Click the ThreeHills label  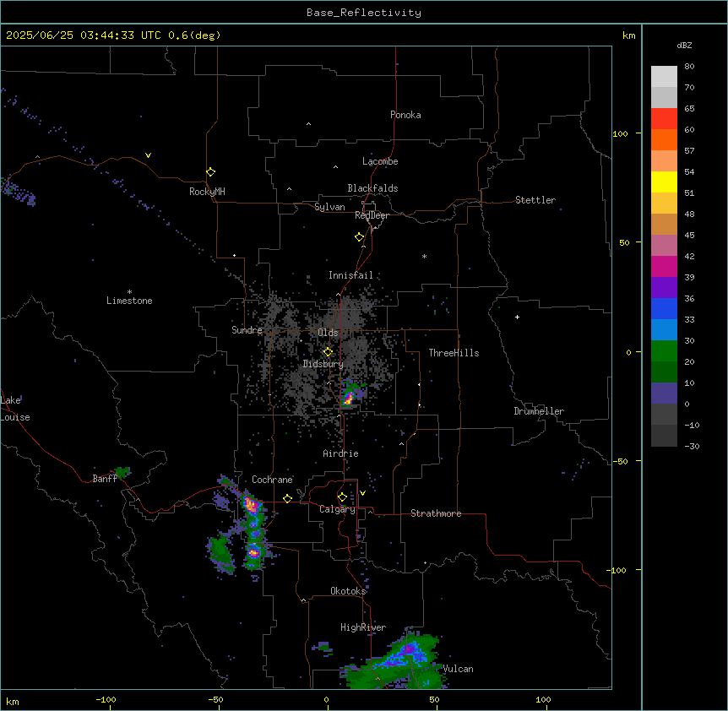pyautogui.click(x=454, y=353)
